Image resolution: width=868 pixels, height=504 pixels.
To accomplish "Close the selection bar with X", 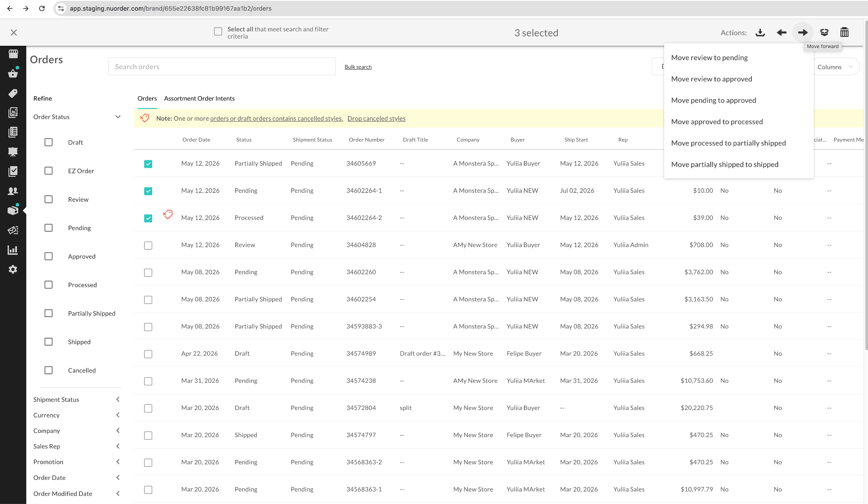I will coord(14,33).
